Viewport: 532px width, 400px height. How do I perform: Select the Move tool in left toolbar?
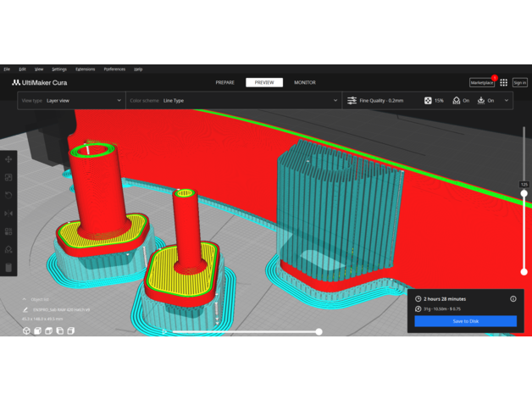click(x=8, y=159)
